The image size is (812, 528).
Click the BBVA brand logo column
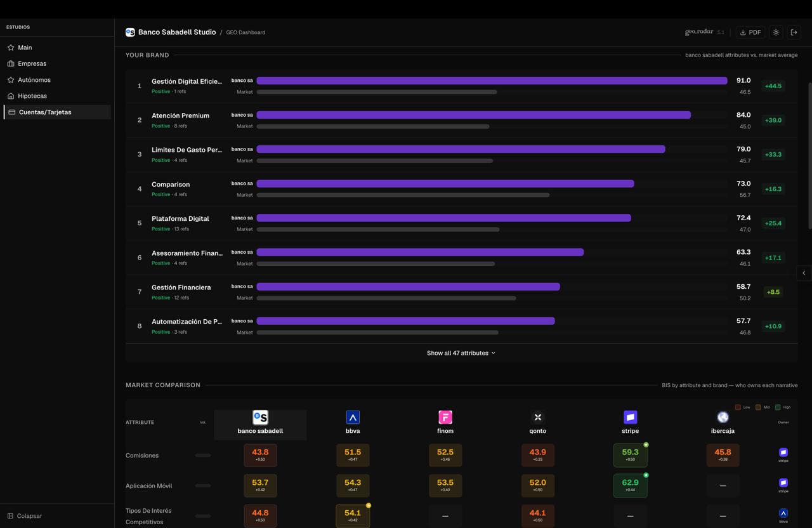click(x=353, y=417)
